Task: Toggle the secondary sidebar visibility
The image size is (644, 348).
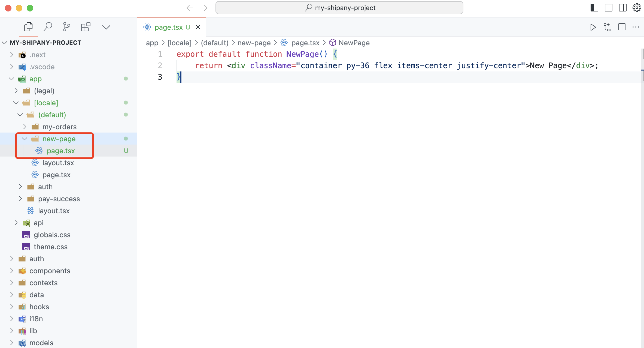Action: coord(622,8)
